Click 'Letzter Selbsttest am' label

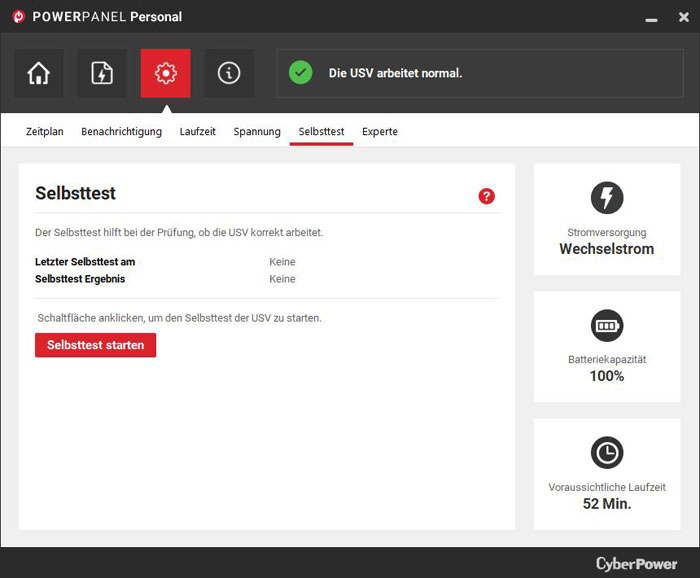[x=85, y=262]
